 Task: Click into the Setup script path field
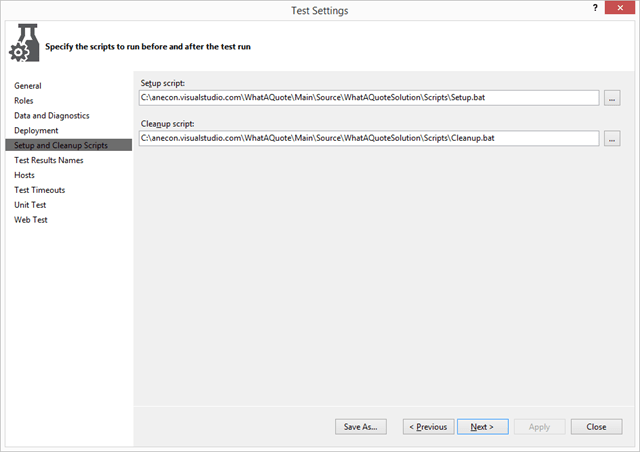tap(368, 98)
